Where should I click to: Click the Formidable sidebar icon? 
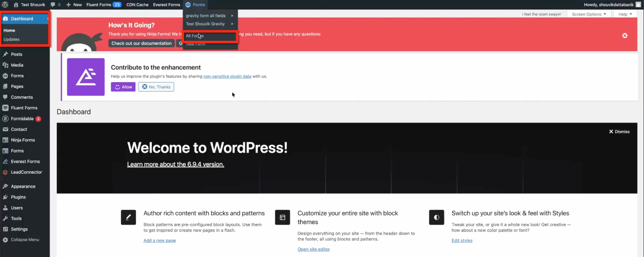[x=5, y=118]
